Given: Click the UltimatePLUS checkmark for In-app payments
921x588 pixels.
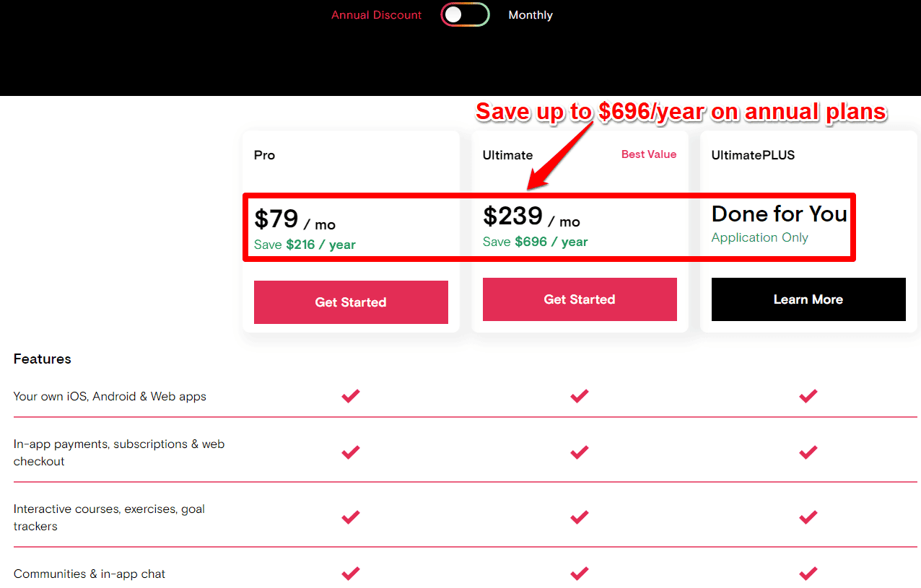Looking at the screenshot, I should (x=808, y=452).
